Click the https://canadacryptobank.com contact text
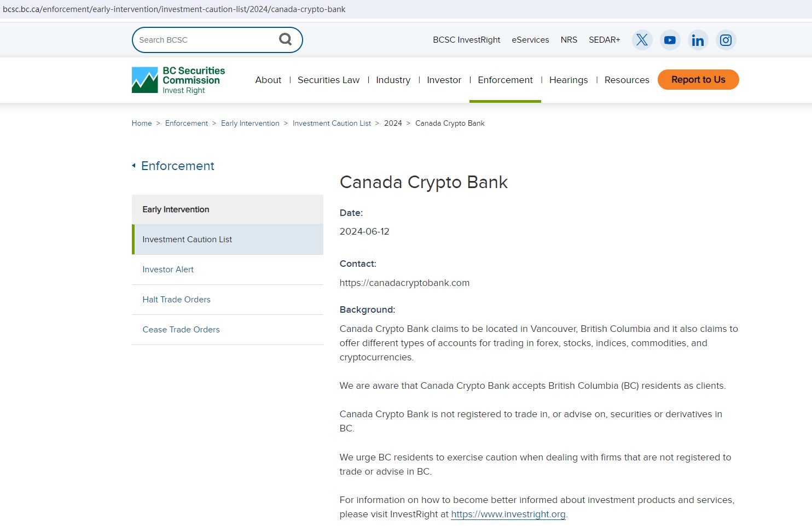Viewport: 812px width, 526px height. [404, 283]
